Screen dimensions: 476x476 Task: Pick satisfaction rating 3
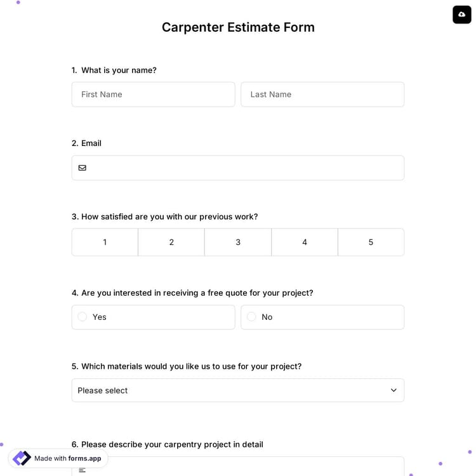(238, 242)
